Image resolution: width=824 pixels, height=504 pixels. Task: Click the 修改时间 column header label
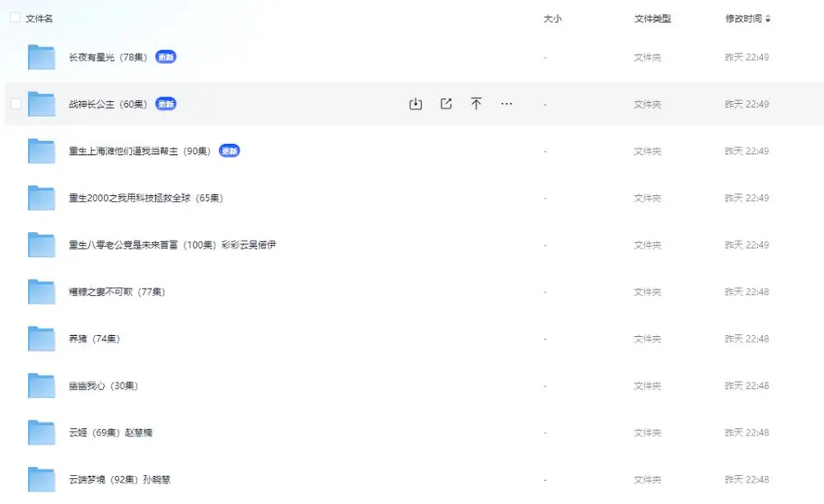click(x=743, y=19)
